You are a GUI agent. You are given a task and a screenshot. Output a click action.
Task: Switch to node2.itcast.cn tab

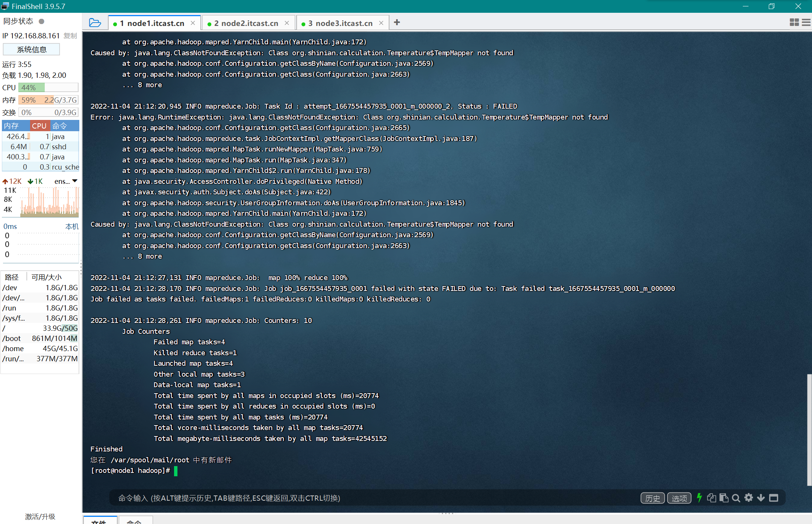tap(246, 23)
